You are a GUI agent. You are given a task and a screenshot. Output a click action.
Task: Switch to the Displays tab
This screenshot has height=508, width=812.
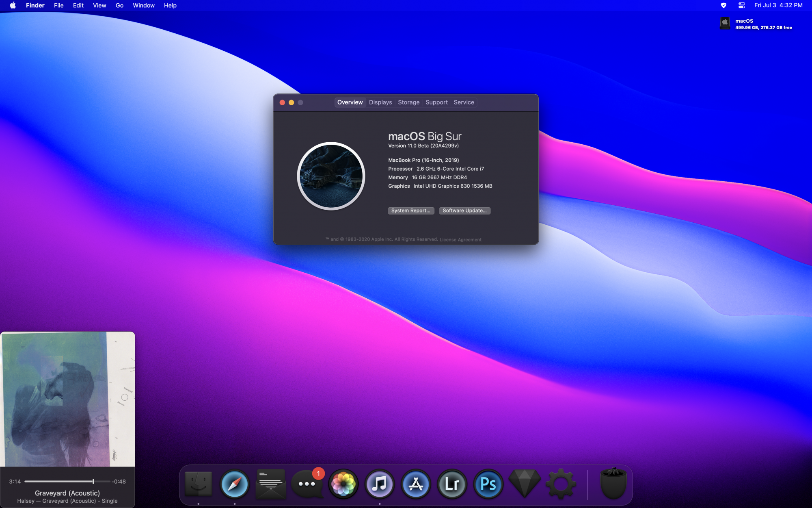pos(380,102)
